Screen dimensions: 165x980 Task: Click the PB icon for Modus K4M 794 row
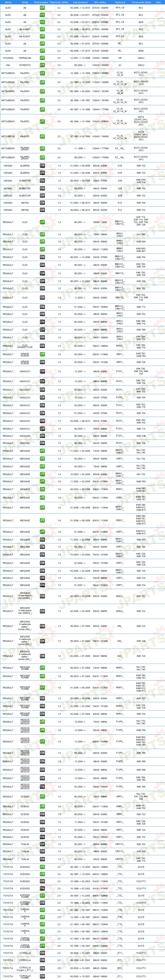[42, 730]
